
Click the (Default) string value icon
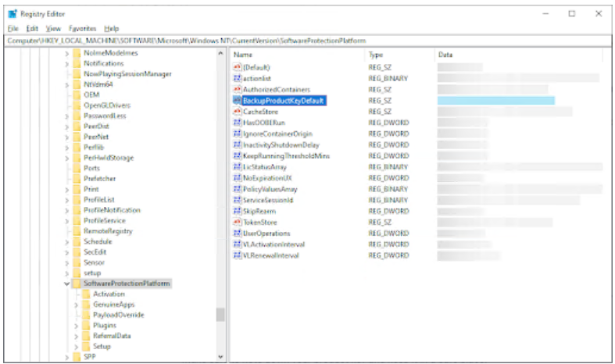click(238, 68)
